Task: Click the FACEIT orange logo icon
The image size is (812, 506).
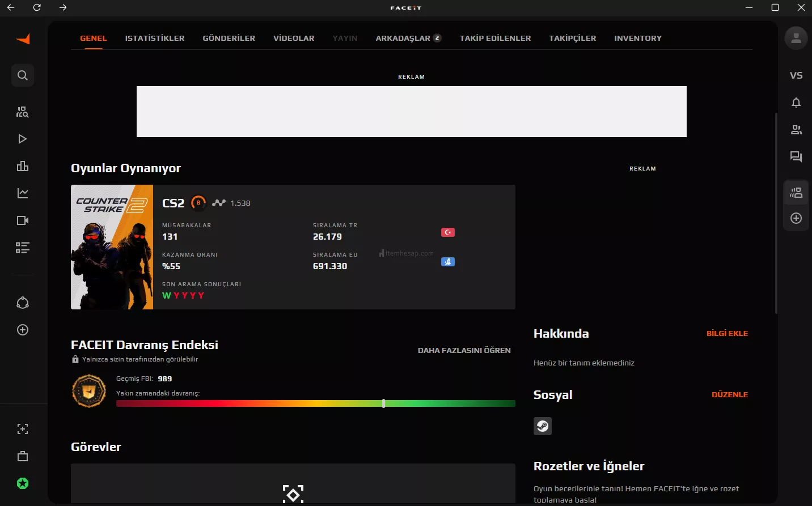Action: [x=23, y=39]
